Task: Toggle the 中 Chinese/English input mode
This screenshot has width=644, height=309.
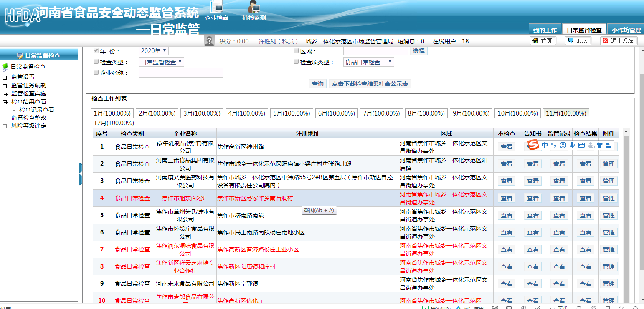Action: tap(545, 145)
